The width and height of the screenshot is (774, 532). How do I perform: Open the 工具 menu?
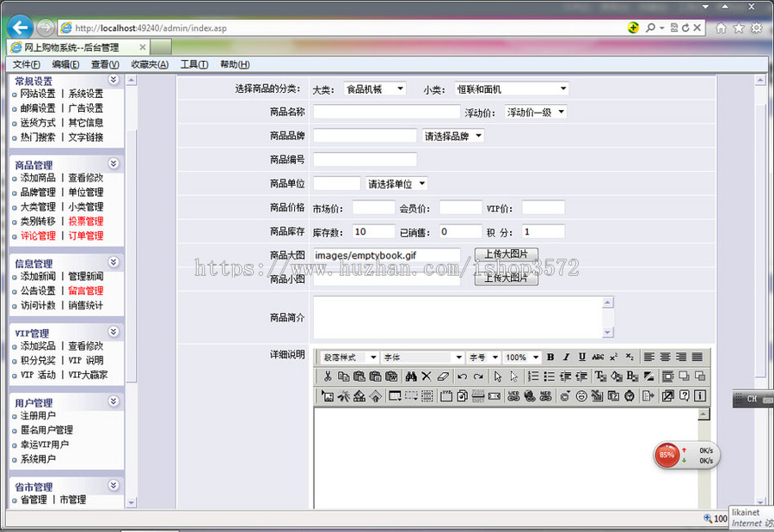click(193, 64)
